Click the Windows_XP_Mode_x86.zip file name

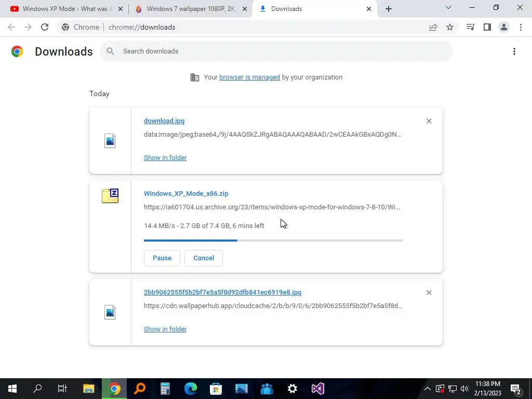(x=186, y=194)
